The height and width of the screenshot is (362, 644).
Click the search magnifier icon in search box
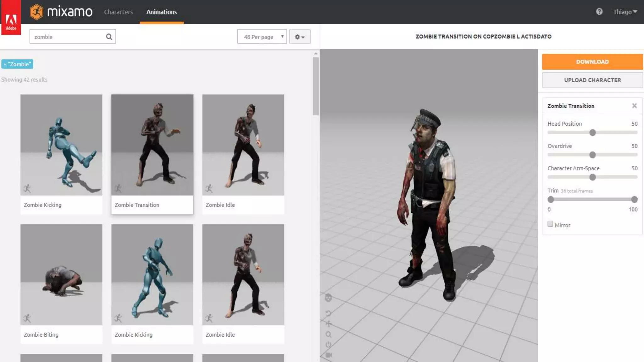pyautogui.click(x=109, y=37)
